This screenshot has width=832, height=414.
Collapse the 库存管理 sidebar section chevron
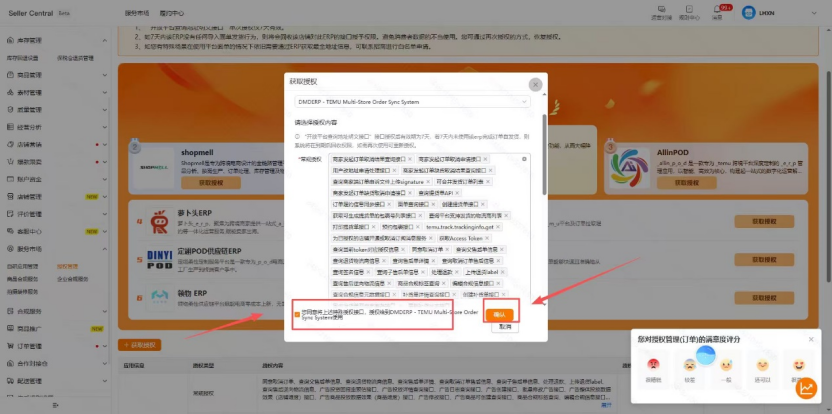click(x=105, y=40)
